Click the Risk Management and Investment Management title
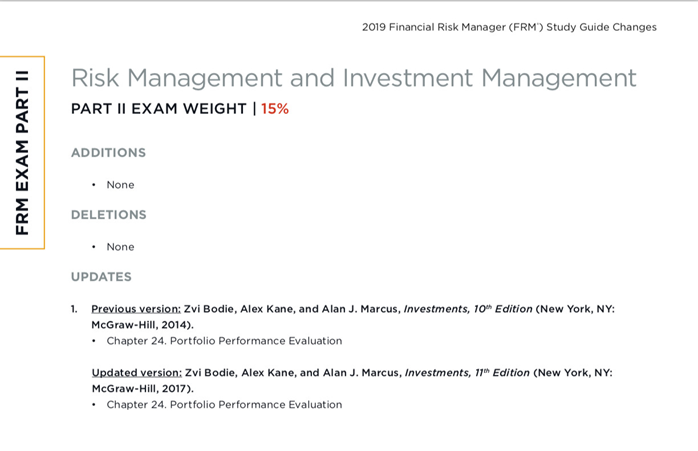 (353, 78)
